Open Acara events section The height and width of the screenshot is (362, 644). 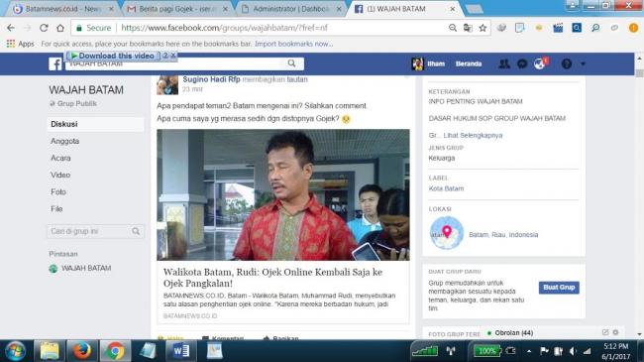(60, 158)
